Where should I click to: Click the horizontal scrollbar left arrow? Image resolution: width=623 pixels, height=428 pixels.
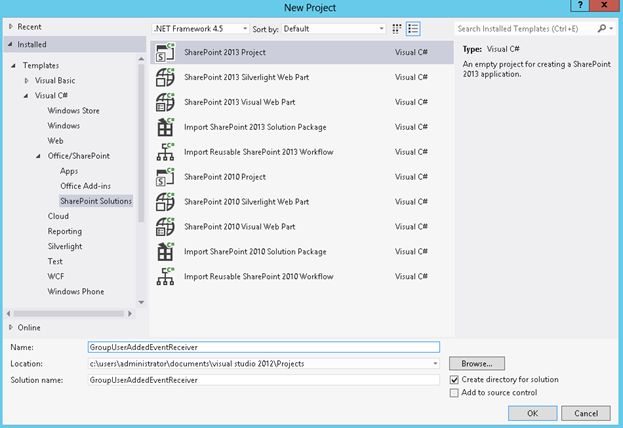(x=8, y=314)
